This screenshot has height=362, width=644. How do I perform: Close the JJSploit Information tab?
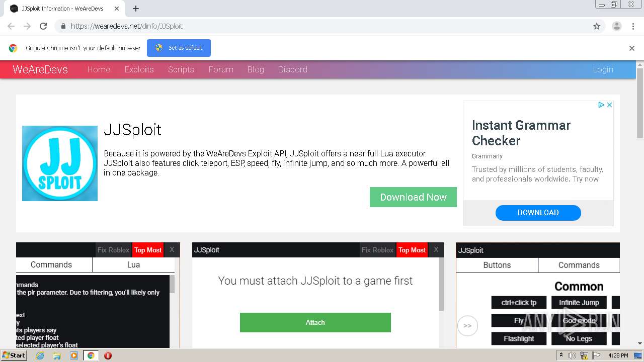click(x=117, y=9)
